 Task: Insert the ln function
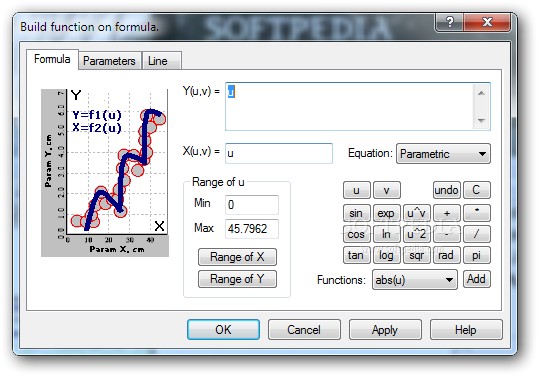[x=387, y=234]
